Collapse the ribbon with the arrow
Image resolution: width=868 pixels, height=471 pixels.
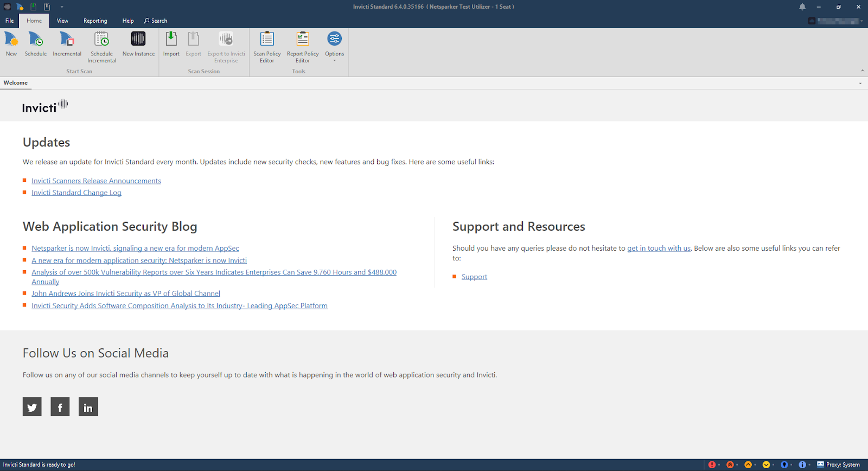863,71
